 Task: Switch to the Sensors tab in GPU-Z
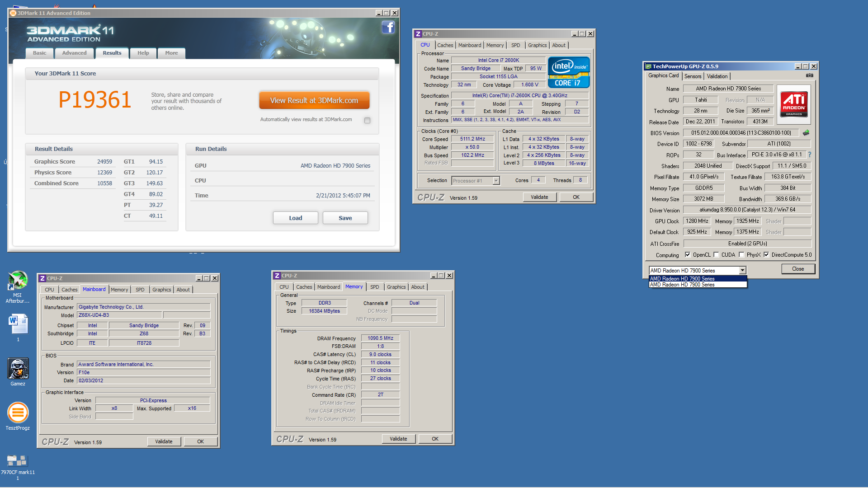[x=693, y=76]
